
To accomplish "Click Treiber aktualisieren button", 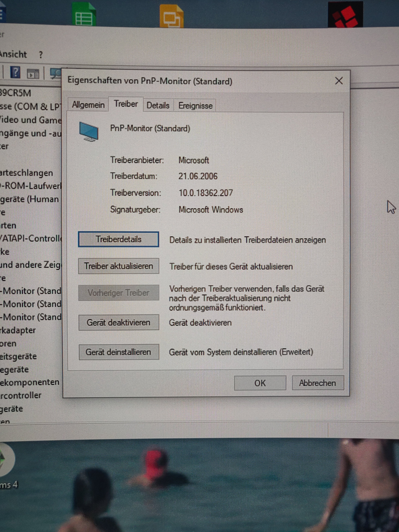I will (x=119, y=266).
